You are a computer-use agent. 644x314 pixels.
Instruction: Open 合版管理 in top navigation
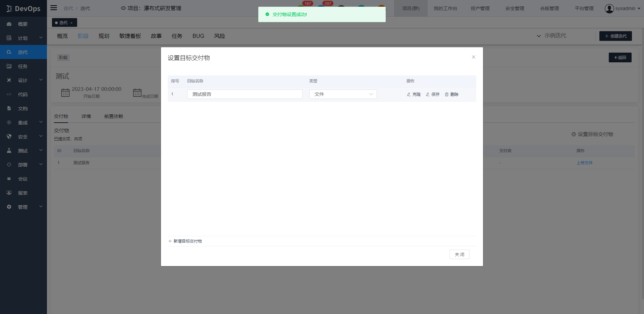[x=550, y=8]
